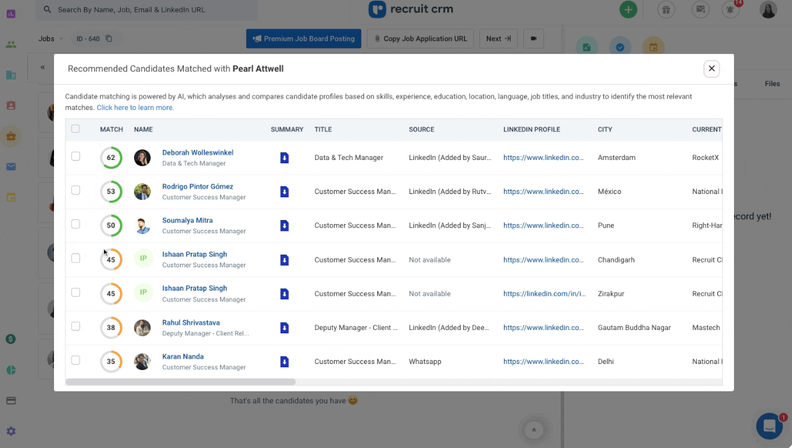
Task: Click the green round action icon in right panel
Action: [x=586, y=47]
